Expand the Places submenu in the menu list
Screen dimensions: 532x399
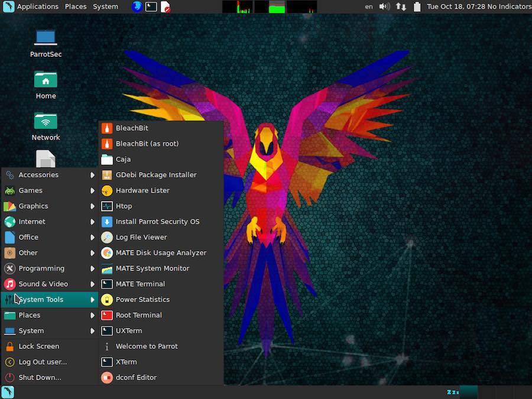[x=50, y=316]
